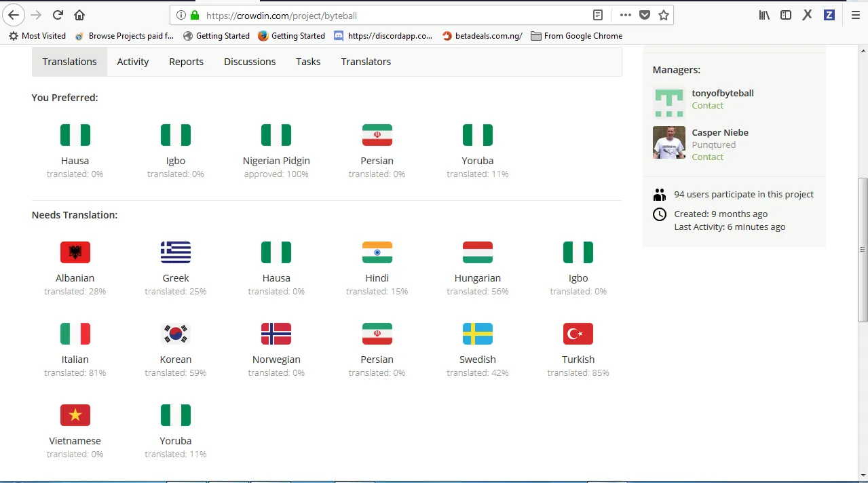Open the Korean flag language
868x483 pixels.
pos(176,334)
